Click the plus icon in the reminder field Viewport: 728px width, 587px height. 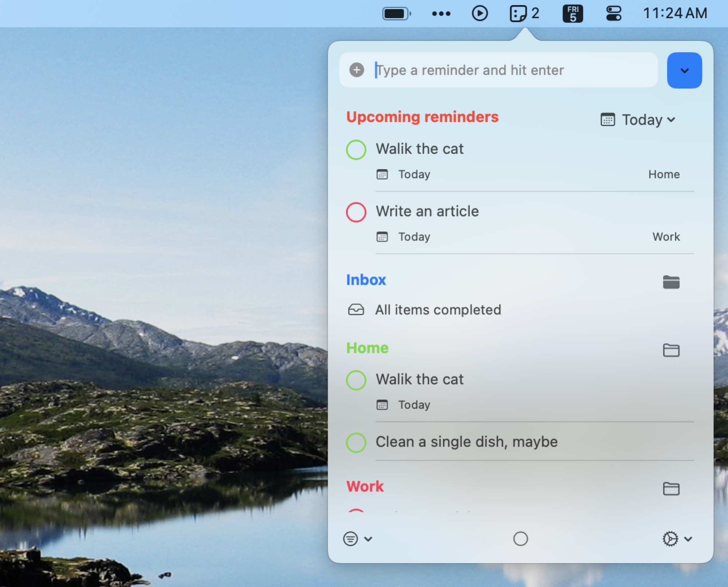point(357,70)
